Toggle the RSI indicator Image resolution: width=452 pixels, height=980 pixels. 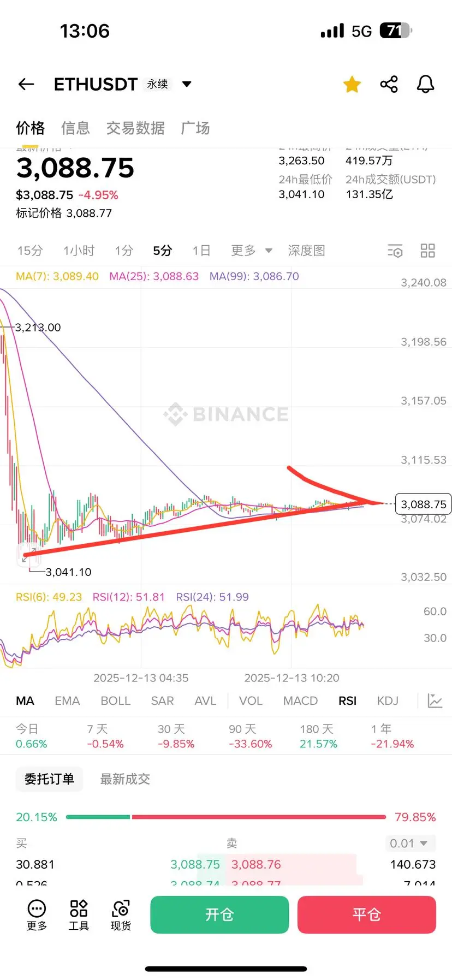click(347, 700)
